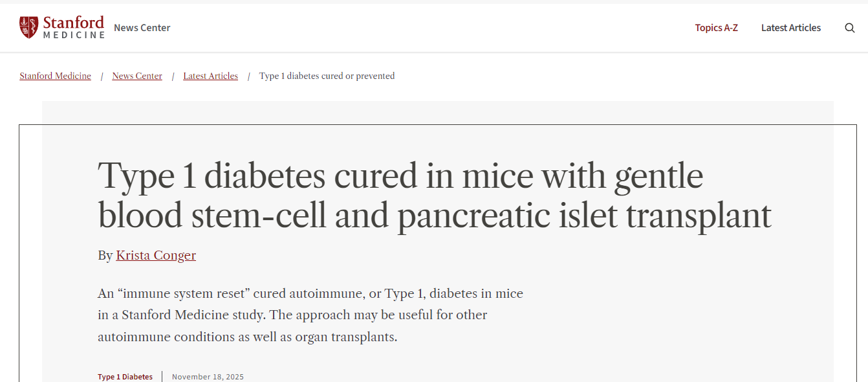868x382 pixels.
Task: Open News Center link beside the logo
Action: tap(142, 28)
